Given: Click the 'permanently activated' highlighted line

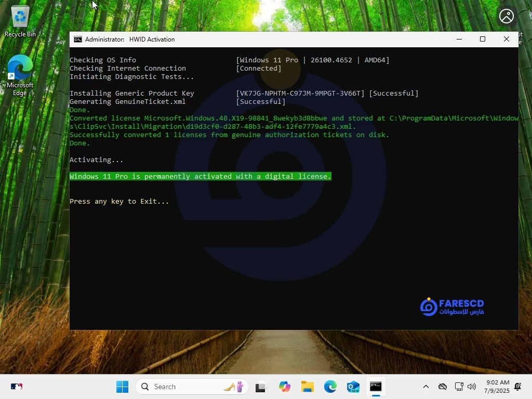Looking at the screenshot, I should (x=200, y=177).
